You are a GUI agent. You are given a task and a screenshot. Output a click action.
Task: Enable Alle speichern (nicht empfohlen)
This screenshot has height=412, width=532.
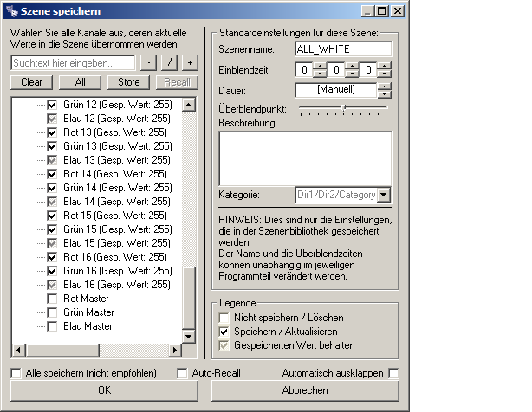pos(16,373)
